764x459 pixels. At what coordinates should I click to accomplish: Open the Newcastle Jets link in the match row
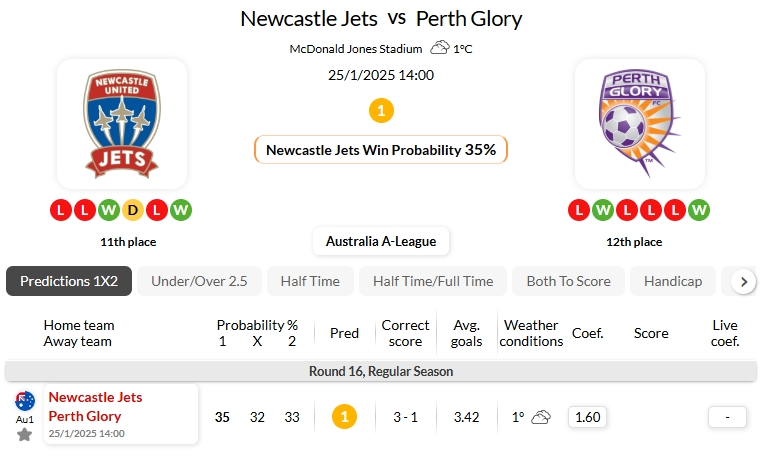tap(95, 397)
